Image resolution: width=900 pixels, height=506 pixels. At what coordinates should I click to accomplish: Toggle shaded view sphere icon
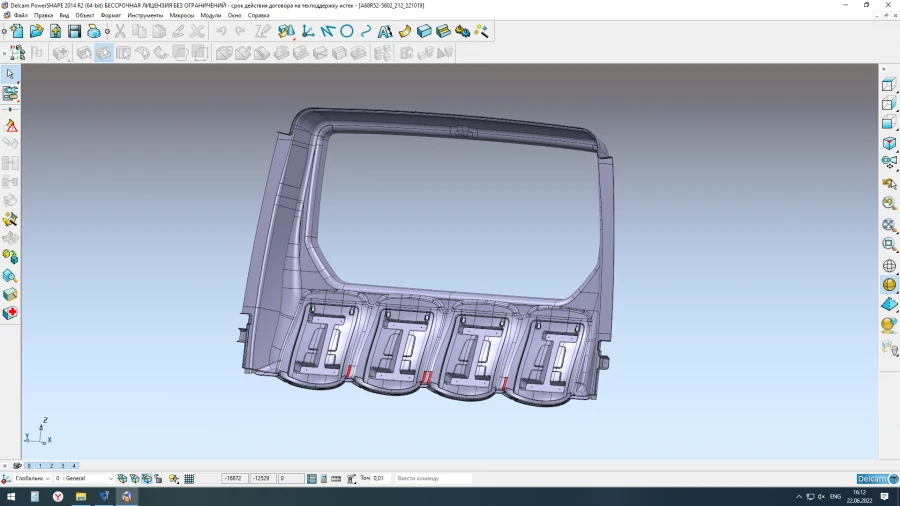point(888,285)
